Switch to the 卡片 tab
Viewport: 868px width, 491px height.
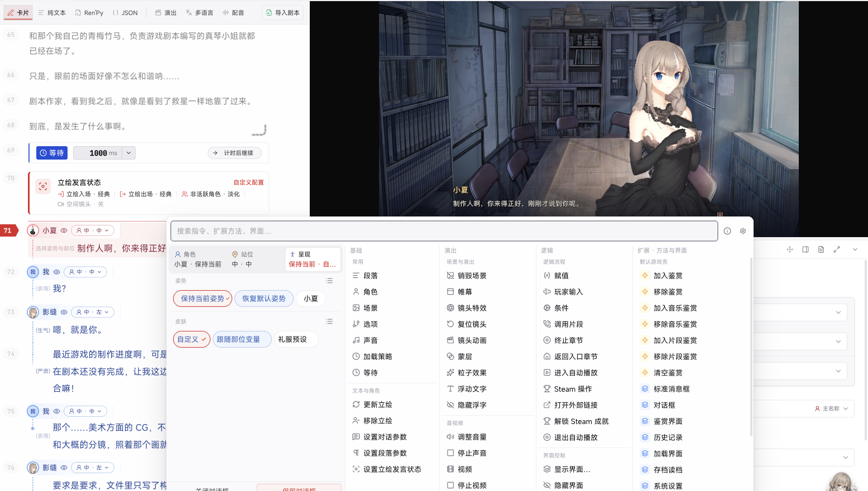[x=18, y=12]
